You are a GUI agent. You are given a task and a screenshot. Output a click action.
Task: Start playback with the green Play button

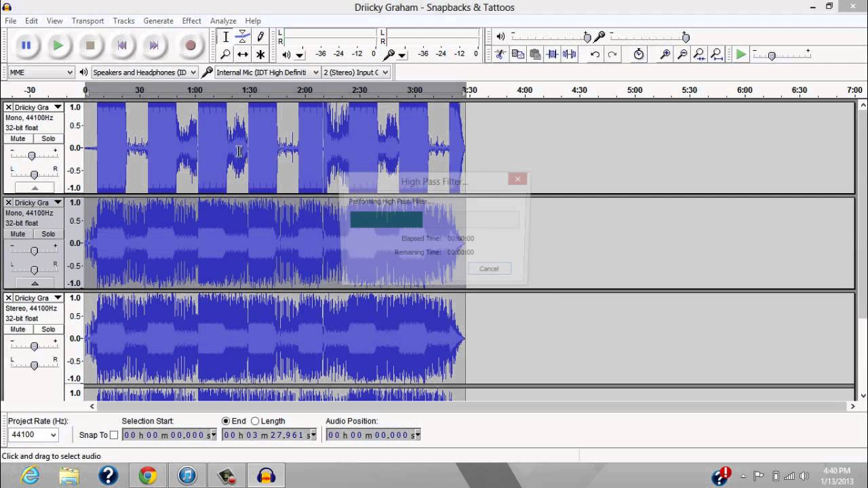[58, 45]
